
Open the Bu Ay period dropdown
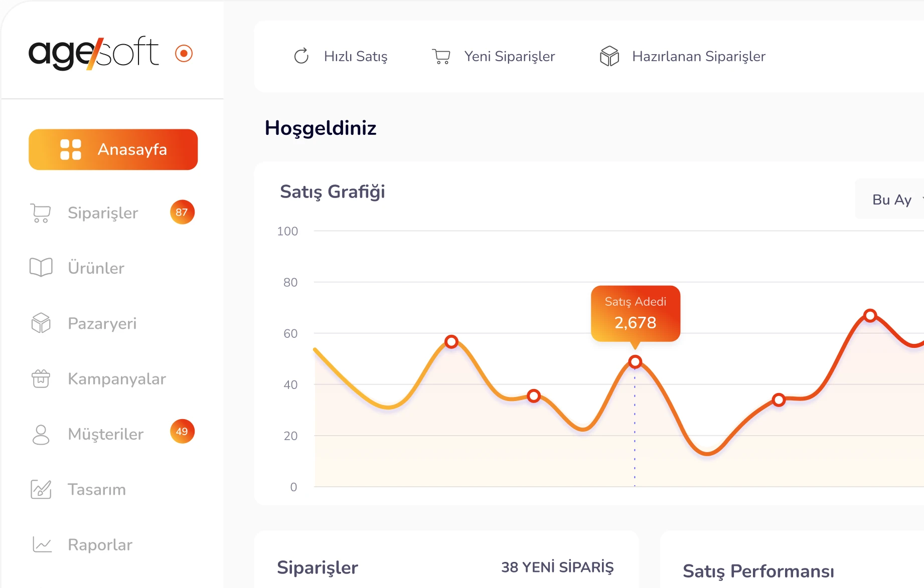pos(893,200)
